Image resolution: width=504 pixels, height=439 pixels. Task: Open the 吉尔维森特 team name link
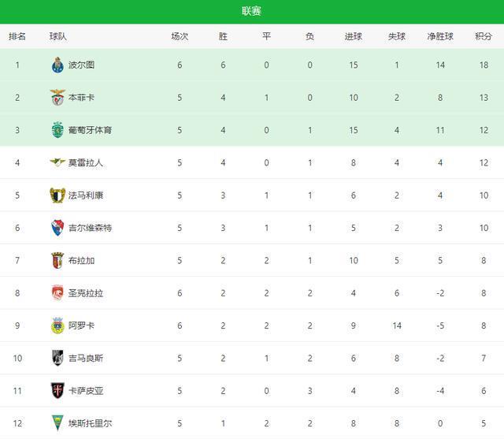pyautogui.click(x=91, y=228)
